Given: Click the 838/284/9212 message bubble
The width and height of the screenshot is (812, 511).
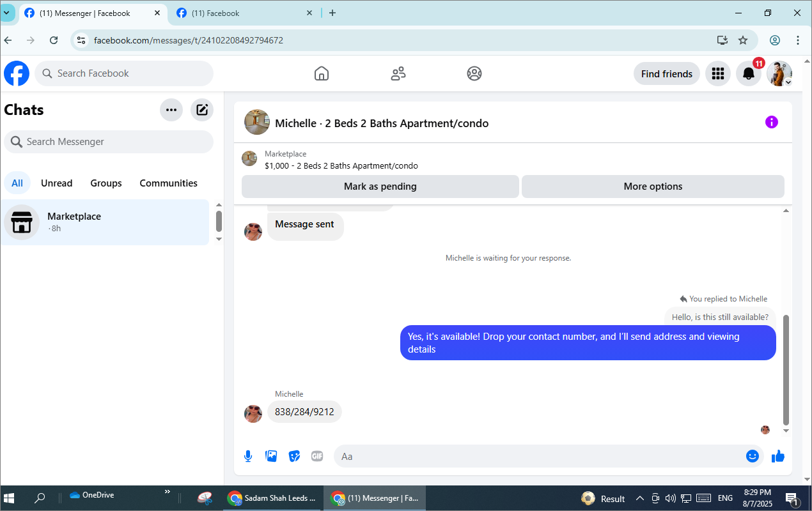Looking at the screenshot, I should point(304,412).
